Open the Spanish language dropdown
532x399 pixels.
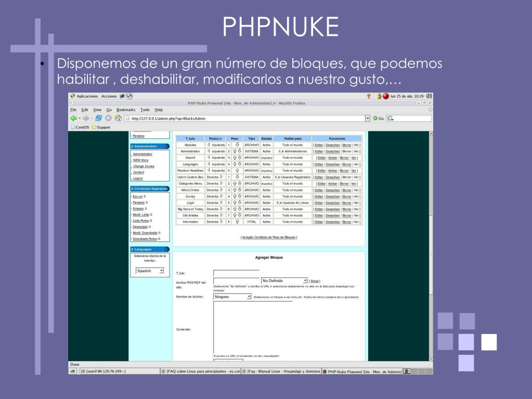[150, 271]
